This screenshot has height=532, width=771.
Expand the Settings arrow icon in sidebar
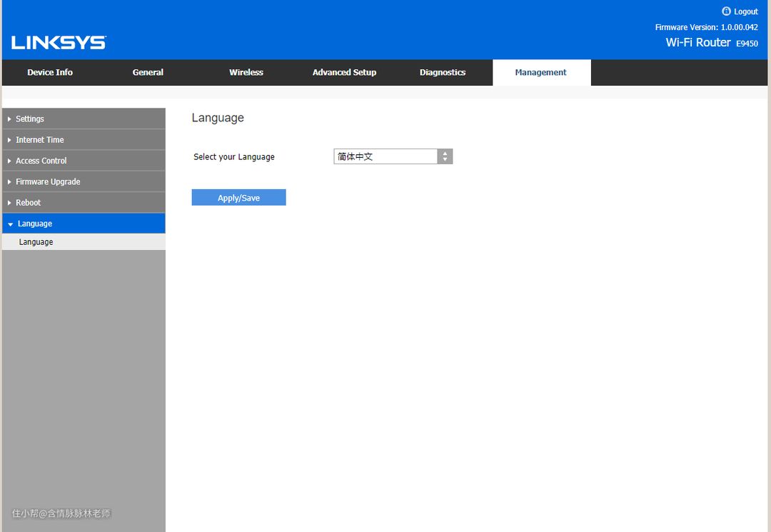click(x=9, y=119)
